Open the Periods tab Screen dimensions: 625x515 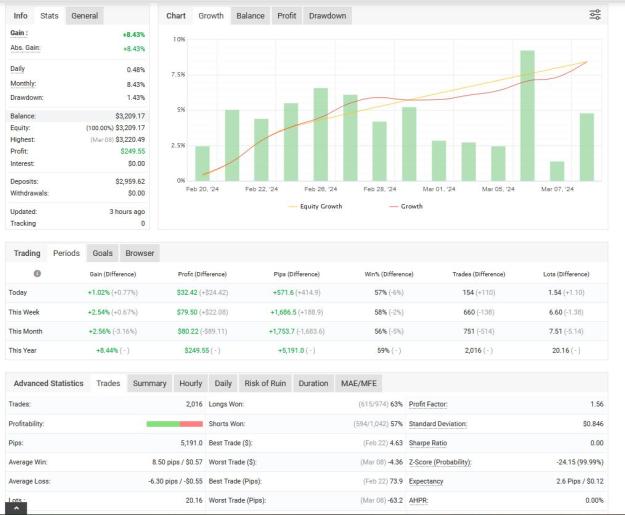point(66,253)
